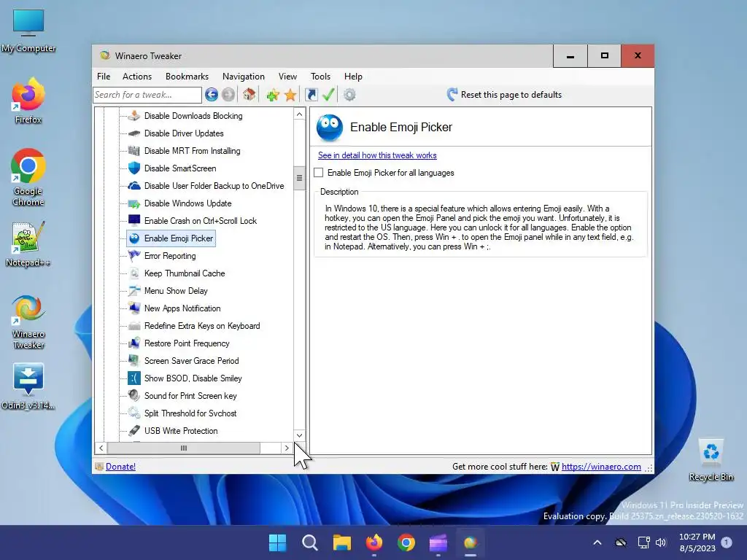This screenshot has height=560, width=747.
Task: Click the tree scrollbar down arrow
Action: 299,435
